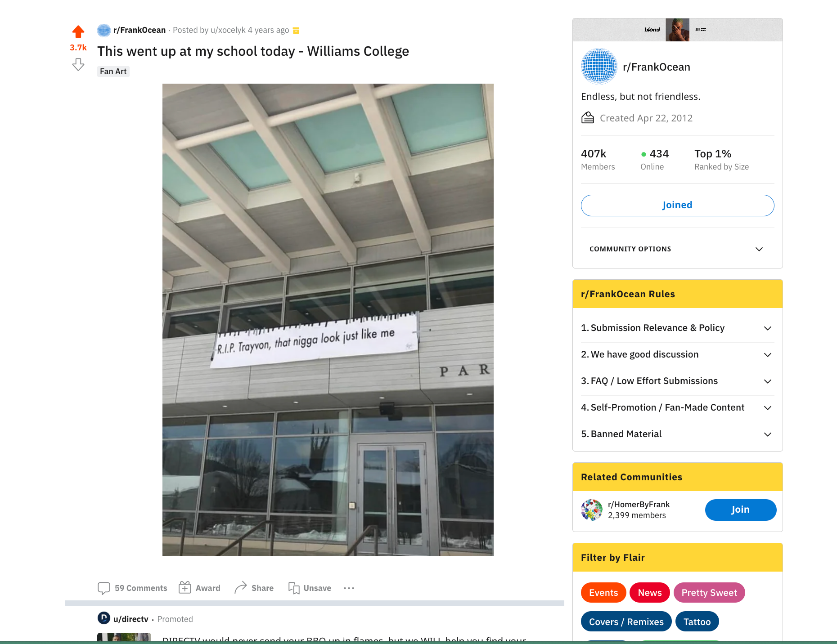
Task: Click the downvote arrow icon
Action: [x=78, y=64]
